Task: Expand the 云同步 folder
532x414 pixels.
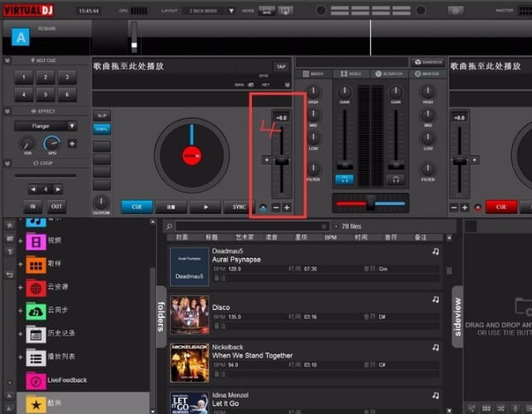Action: pos(21,311)
